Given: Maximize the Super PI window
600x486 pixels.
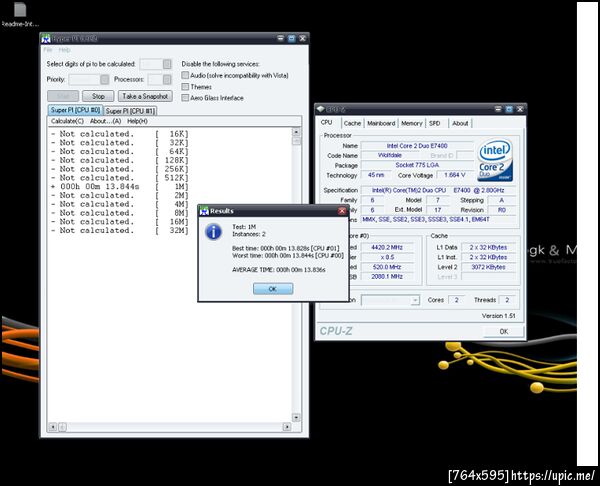Looking at the screenshot, I should pyautogui.click(x=292, y=38).
